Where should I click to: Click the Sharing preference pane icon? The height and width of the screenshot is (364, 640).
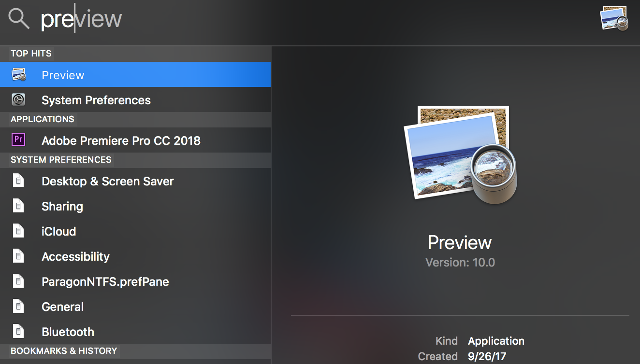pos(18,206)
